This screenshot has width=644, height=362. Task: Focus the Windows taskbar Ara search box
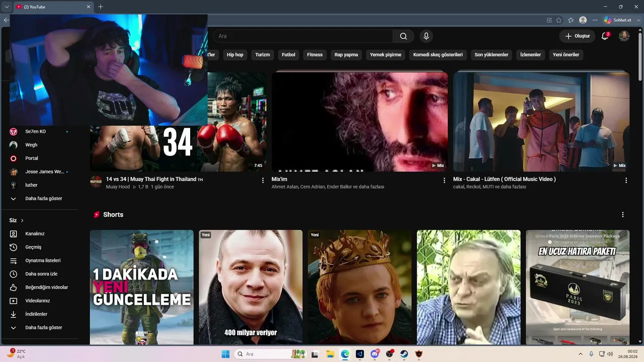[x=270, y=354]
